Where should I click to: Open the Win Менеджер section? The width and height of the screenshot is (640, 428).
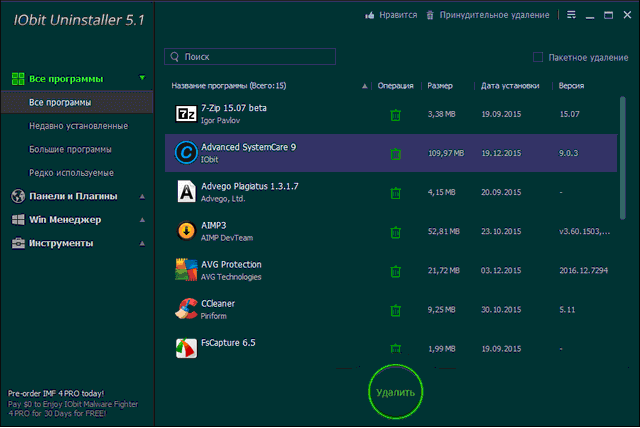[65, 220]
